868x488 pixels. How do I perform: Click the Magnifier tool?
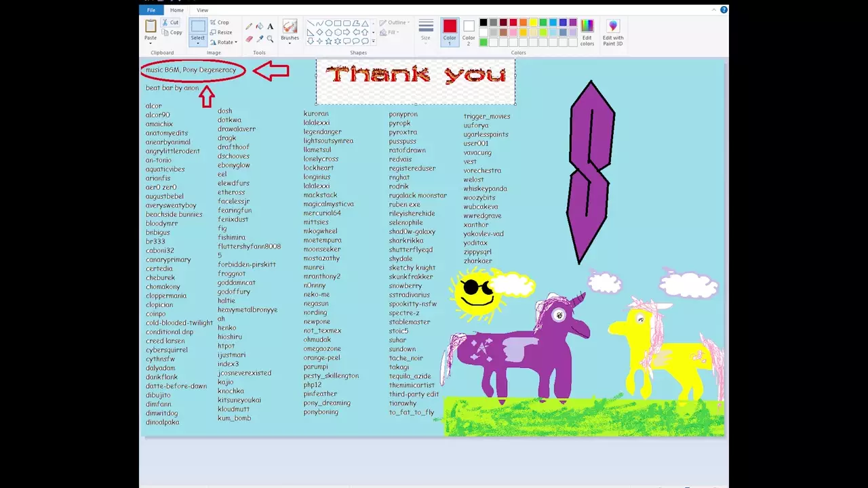click(270, 39)
